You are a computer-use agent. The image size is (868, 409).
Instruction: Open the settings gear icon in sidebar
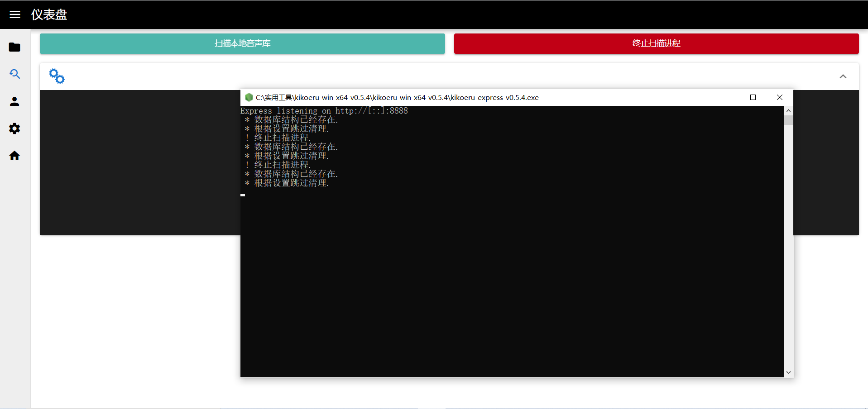14,128
